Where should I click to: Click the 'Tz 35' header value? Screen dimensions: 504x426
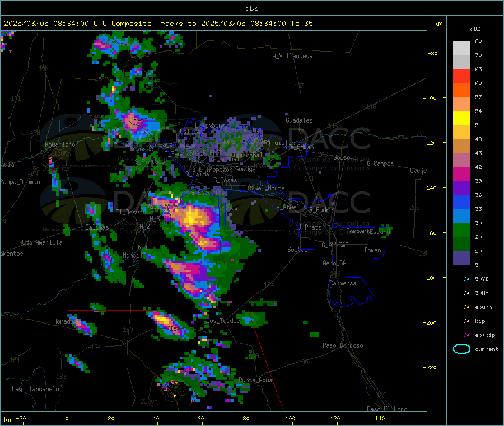(301, 24)
